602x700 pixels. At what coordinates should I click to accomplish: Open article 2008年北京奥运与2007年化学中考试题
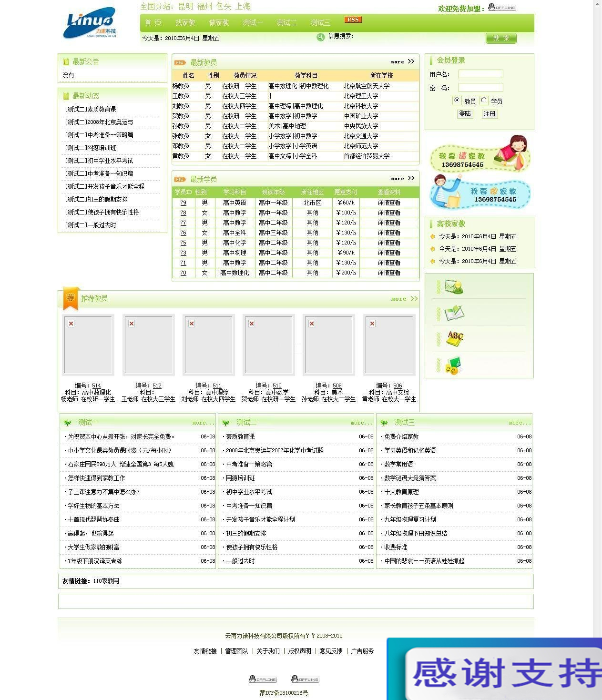(x=275, y=450)
